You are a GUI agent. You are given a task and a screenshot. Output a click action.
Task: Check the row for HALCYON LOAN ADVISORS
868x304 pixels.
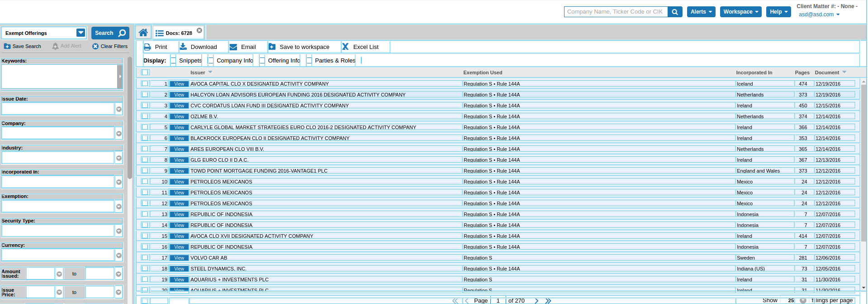[x=145, y=94]
